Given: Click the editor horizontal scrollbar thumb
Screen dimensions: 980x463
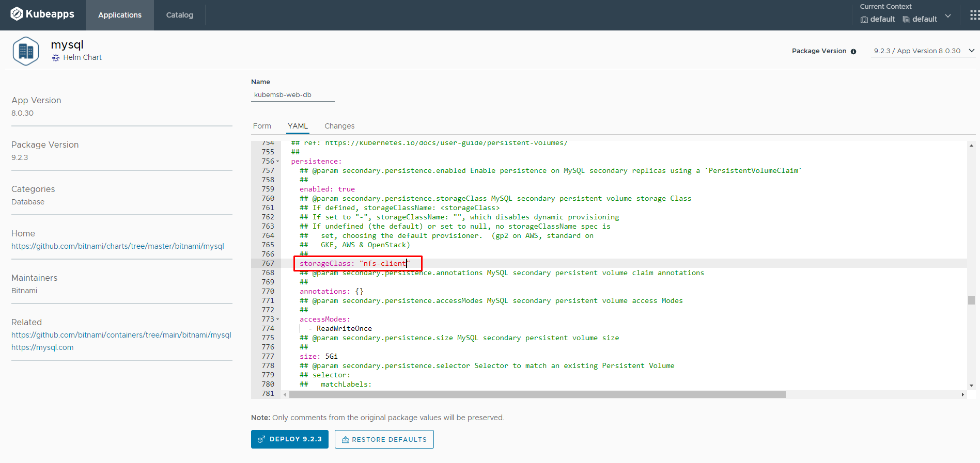Looking at the screenshot, I should [537, 394].
